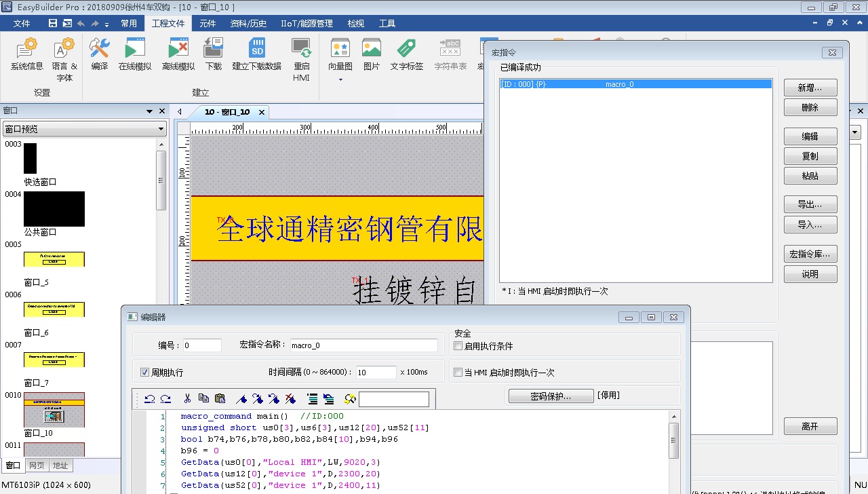Image resolution: width=868 pixels, height=494 pixels.
Task: Open 系统信息 system settings icon
Action: (26, 49)
